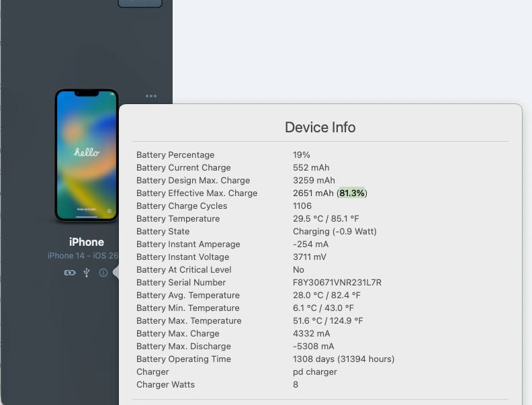Click the battery charging status icon
Viewport: 532px width, 405px height.
(70, 273)
